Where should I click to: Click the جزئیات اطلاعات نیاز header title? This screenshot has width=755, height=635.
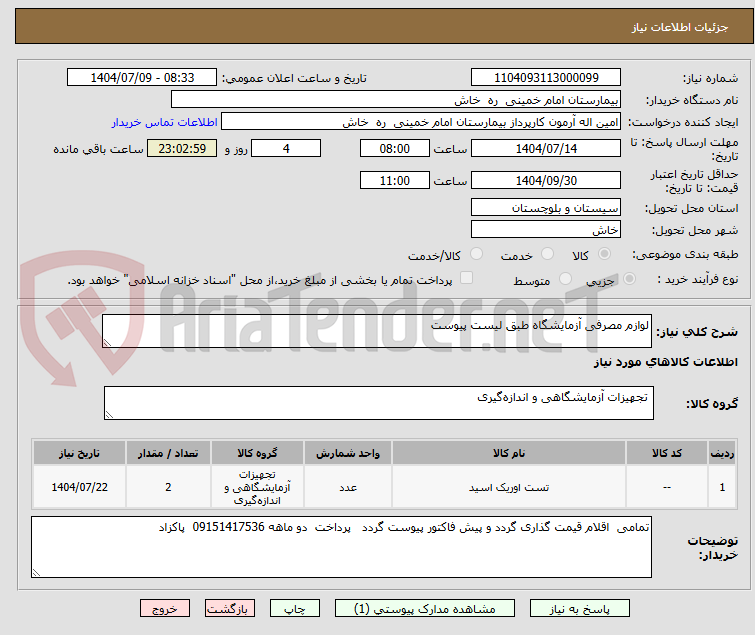[679, 27]
